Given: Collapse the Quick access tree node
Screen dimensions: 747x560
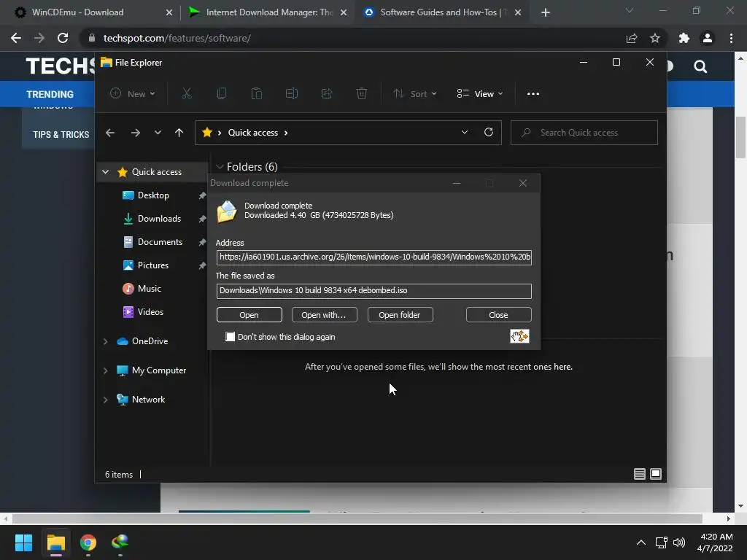Looking at the screenshot, I should click(106, 172).
